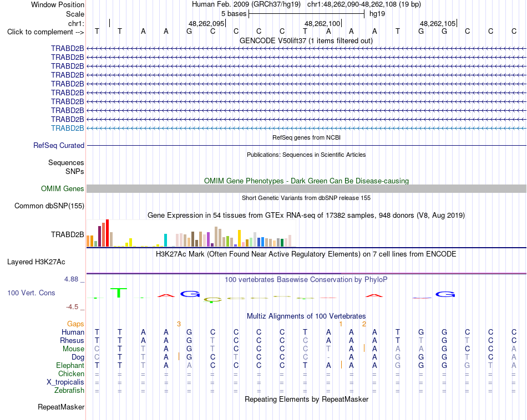527x420 pixels.
Task: Click the Scale row label
Action: point(75,14)
